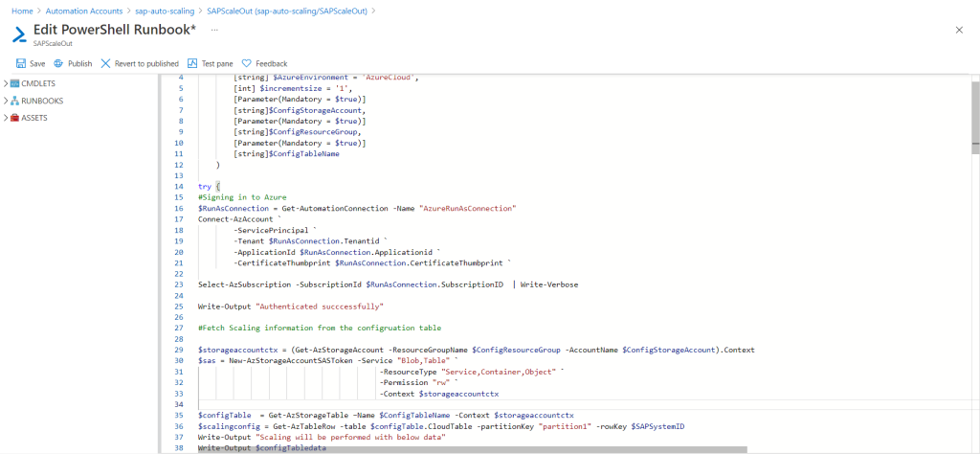Click '-Tenant $RunAsConnection.Tenantid' line
Viewport: 980px width, 454px height.
coord(311,240)
